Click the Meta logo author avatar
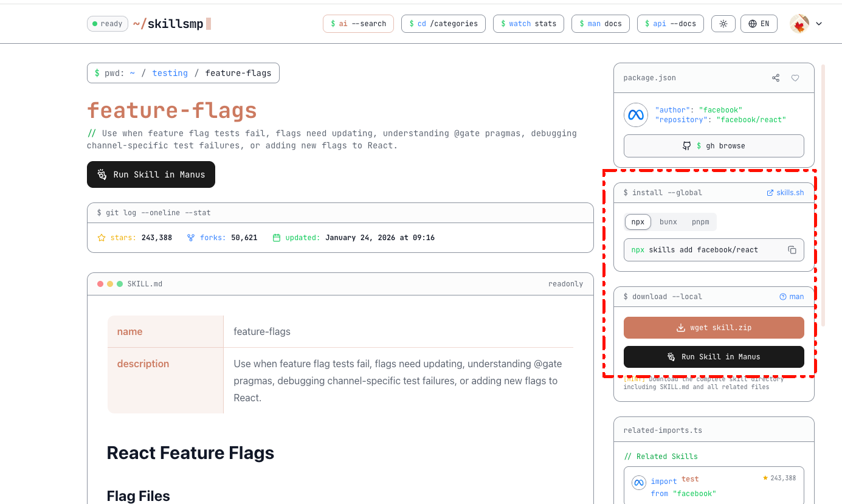Viewport: 842px width, 504px height. click(636, 115)
